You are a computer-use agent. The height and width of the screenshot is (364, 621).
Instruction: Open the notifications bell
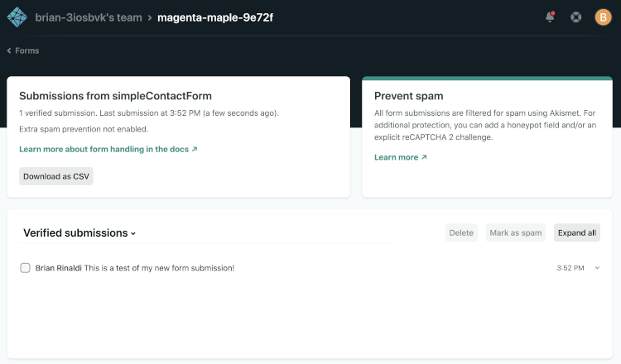[550, 17]
